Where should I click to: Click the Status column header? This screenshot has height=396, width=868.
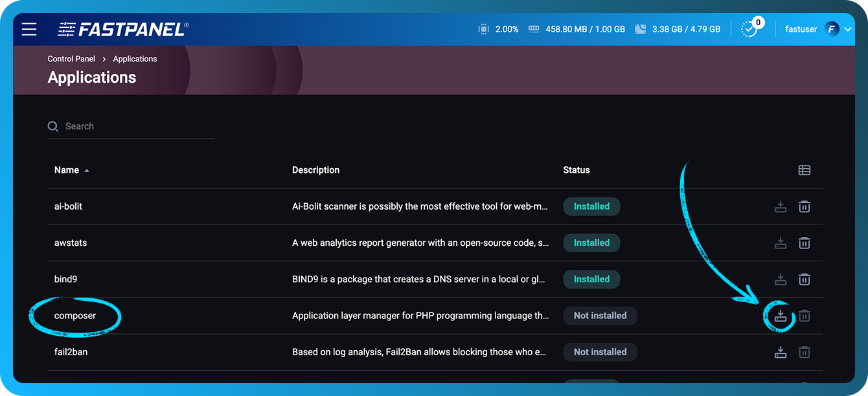(576, 170)
